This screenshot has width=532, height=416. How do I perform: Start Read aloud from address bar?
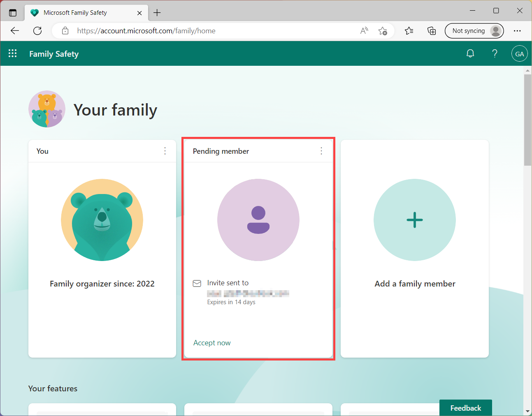[364, 31]
